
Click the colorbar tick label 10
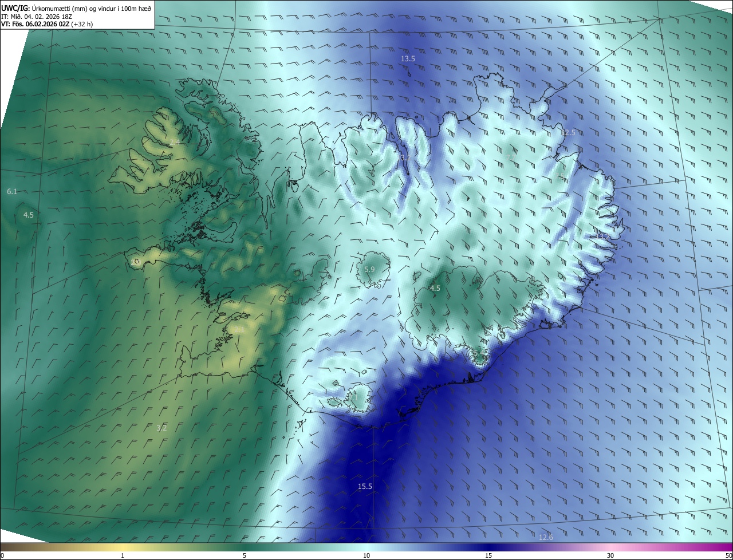366,555
